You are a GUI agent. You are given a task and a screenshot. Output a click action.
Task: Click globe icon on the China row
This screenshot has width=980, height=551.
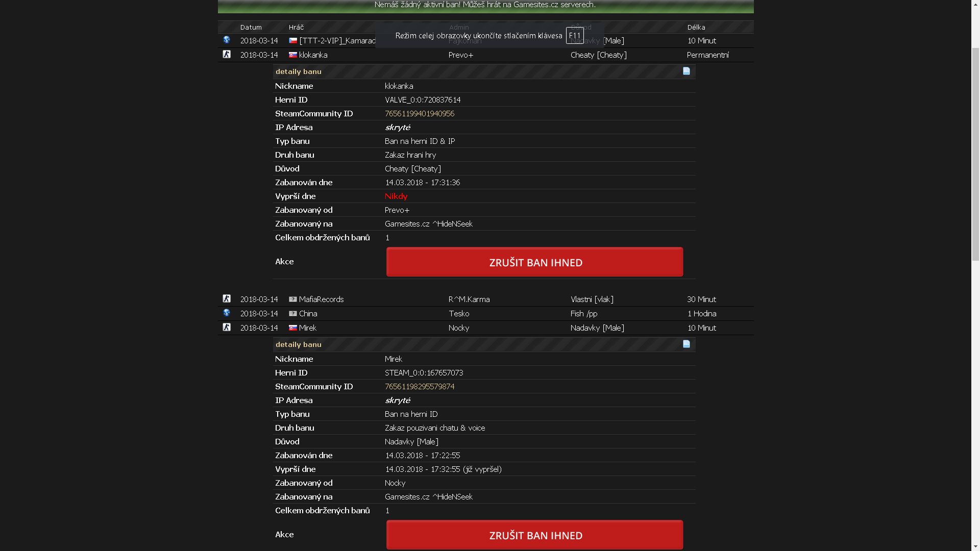(x=227, y=313)
